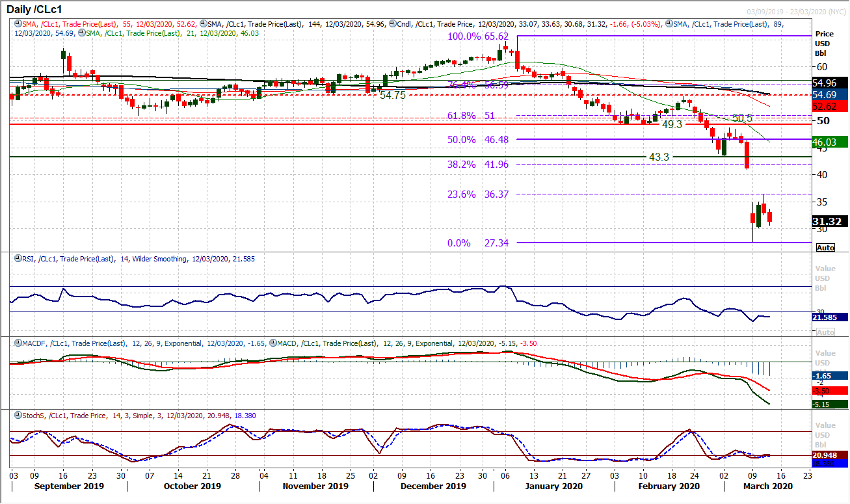850x504 pixels.
Task: Click the 20.948 stochastic value tag
Action: tap(830, 455)
